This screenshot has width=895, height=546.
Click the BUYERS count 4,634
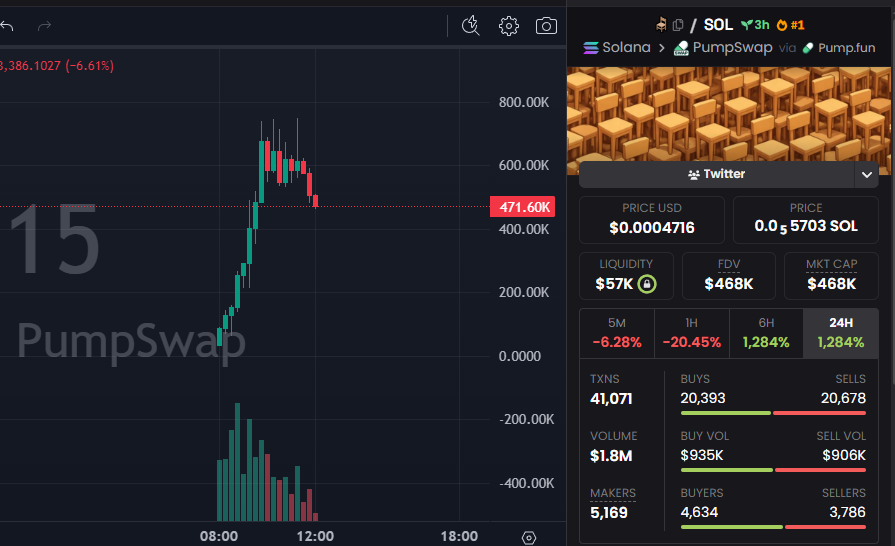(x=699, y=512)
